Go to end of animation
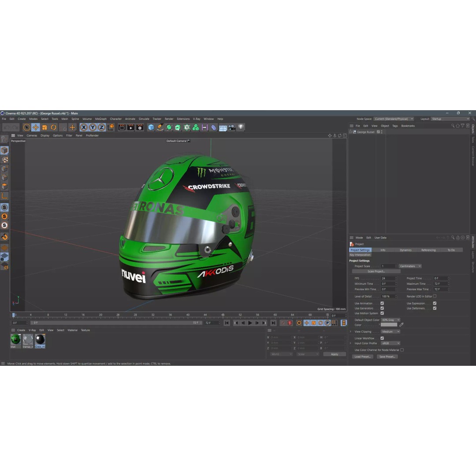The height and width of the screenshot is (476, 476). 273,323
